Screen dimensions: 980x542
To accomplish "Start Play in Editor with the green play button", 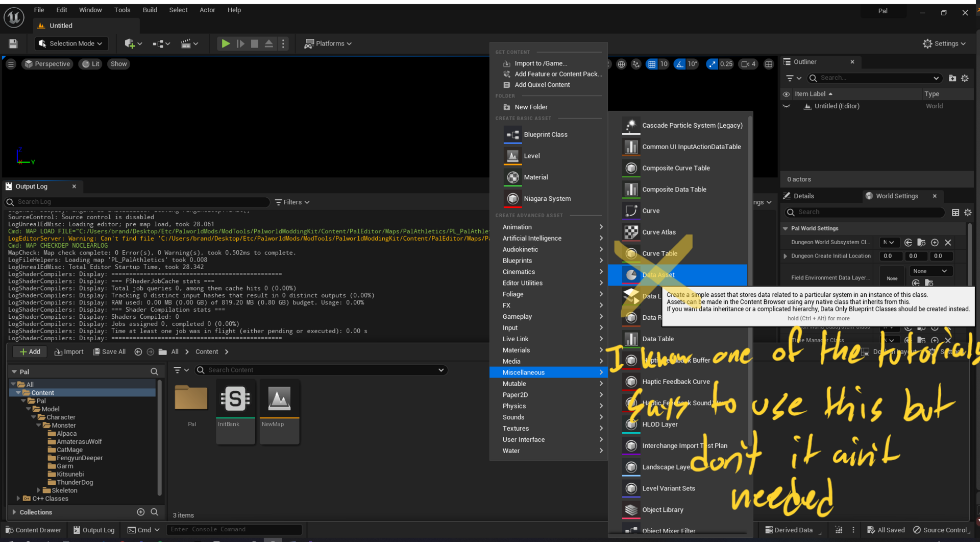I will pos(225,44).
